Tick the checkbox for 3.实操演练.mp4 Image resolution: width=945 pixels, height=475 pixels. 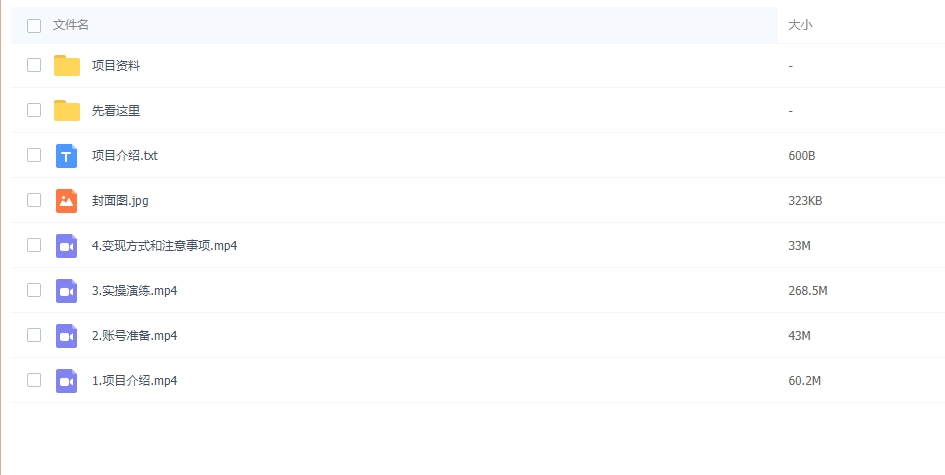34,290
